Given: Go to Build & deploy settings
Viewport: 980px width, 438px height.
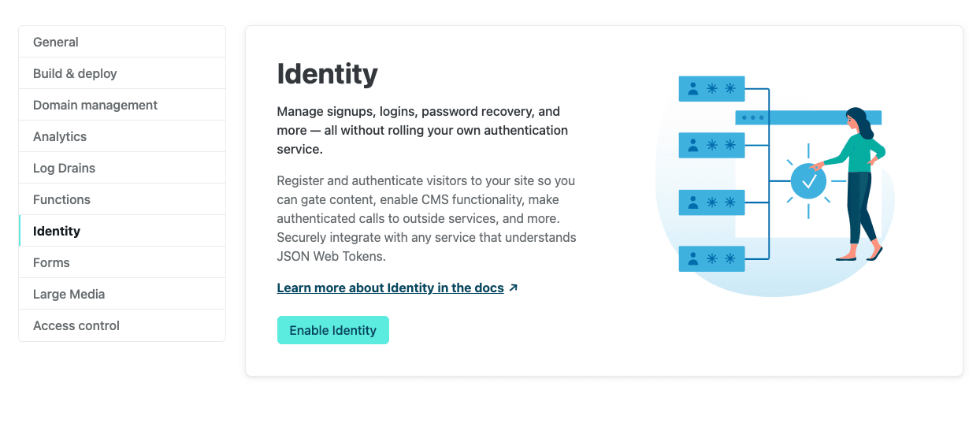Looking at the screenshot, I should click(122, 73).
